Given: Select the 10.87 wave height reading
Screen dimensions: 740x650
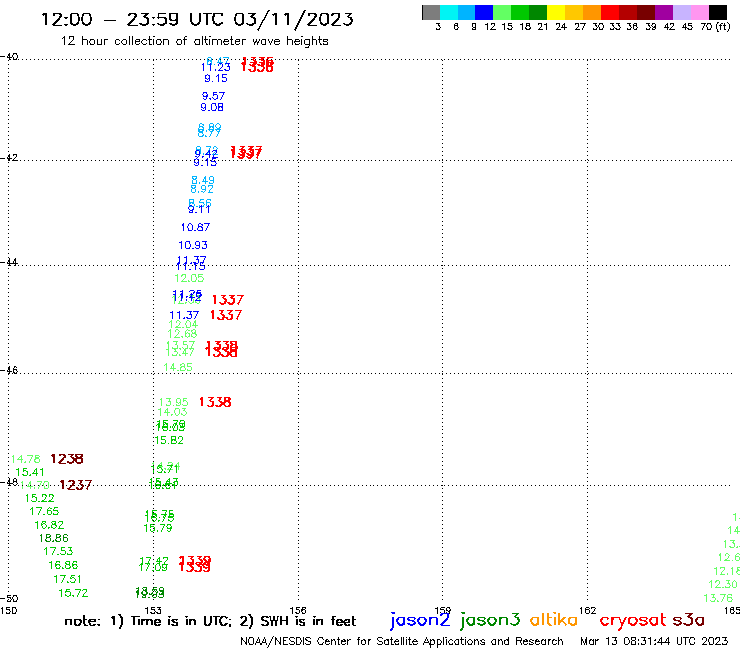Looking at the screenshot, I should coord(195,227).
